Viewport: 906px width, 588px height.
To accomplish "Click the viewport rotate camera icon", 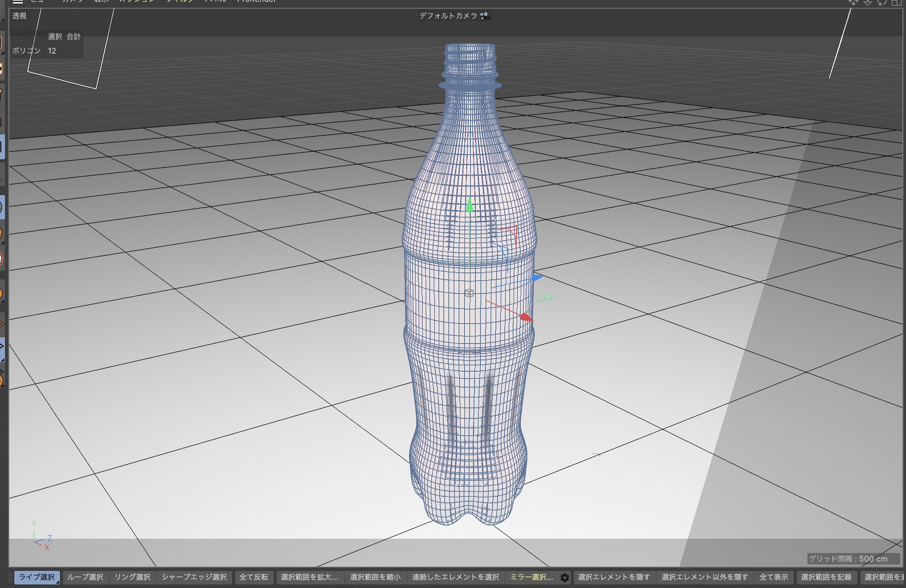I will [882, 2].
